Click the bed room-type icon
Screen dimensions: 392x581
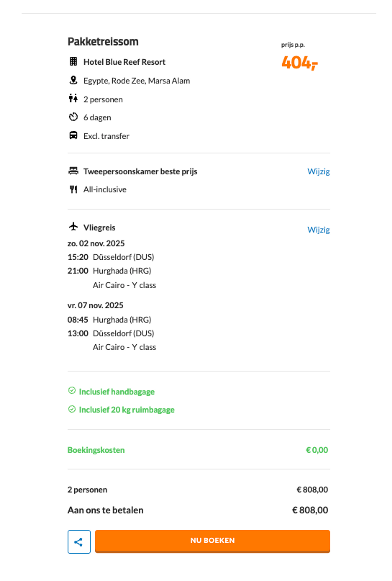tap(73, 171)
